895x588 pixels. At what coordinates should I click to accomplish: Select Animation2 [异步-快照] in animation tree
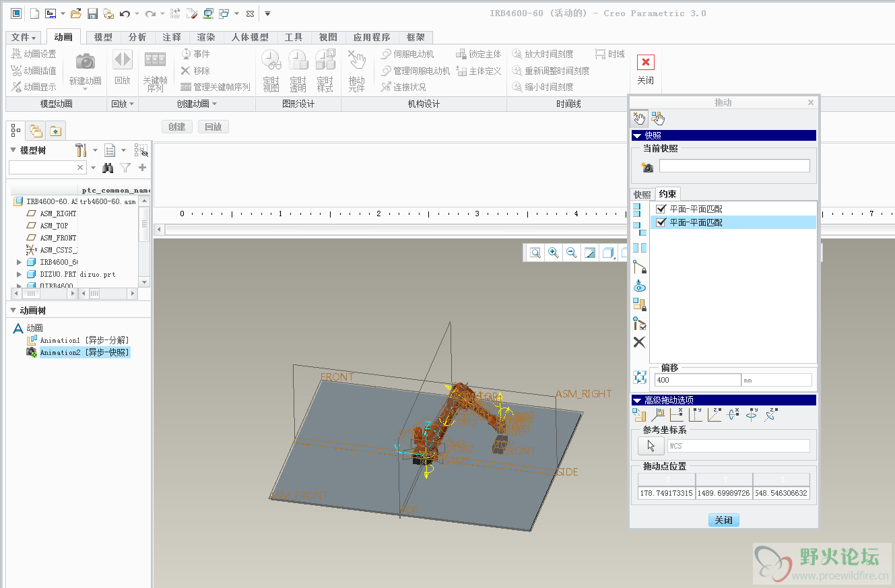84,352
